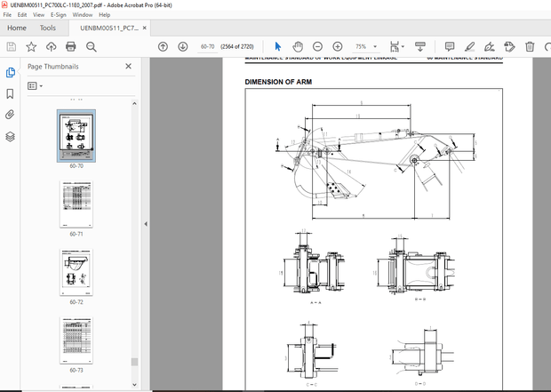
Task: Open the find text magnifier tool
Action: point(91,47)
